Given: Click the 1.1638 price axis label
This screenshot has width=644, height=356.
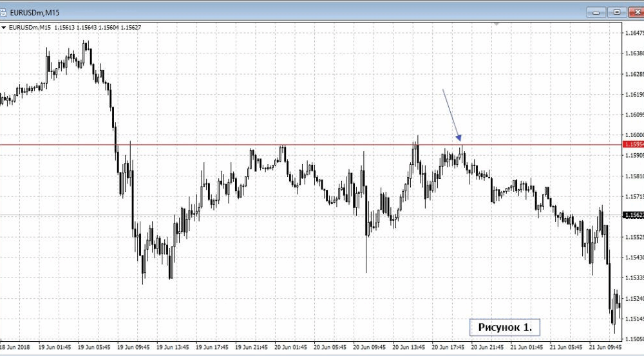Looking at the screenshot, I should tap(634, 53).
